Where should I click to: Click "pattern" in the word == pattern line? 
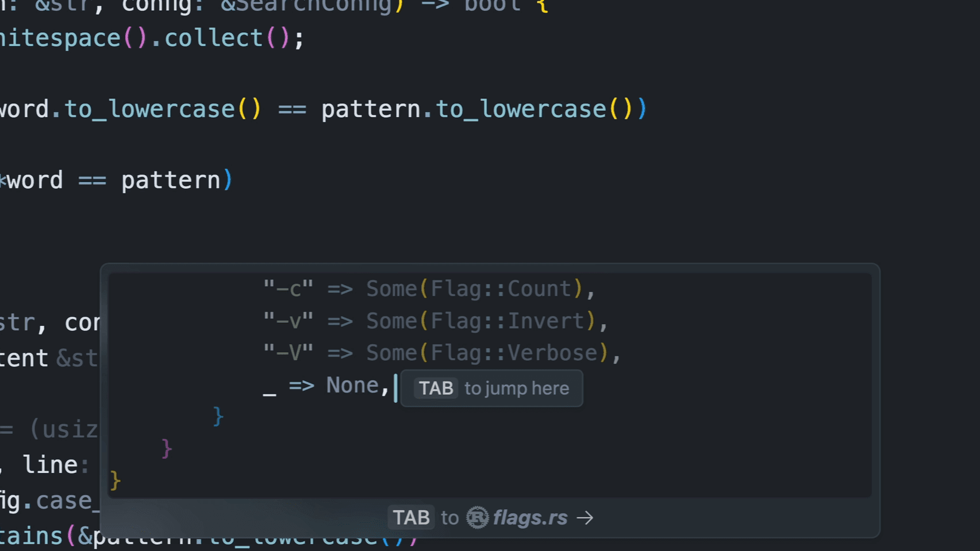tap(171, 180)
